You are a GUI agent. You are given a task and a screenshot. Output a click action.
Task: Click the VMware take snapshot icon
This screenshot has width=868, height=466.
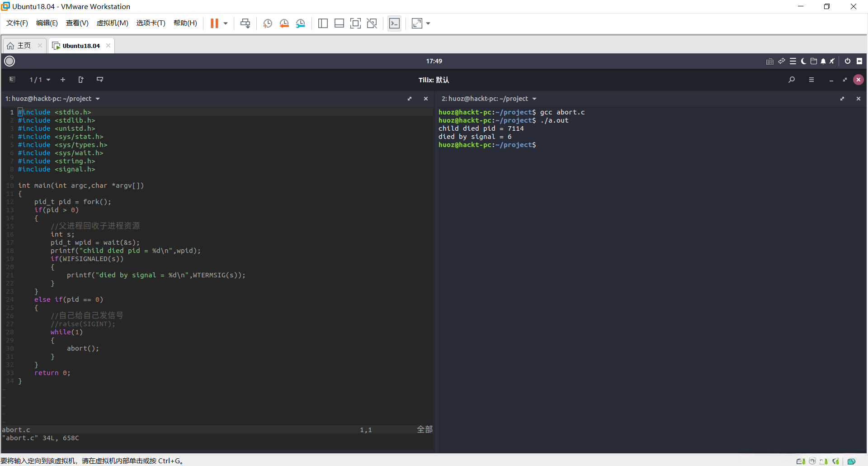point(268,24)
